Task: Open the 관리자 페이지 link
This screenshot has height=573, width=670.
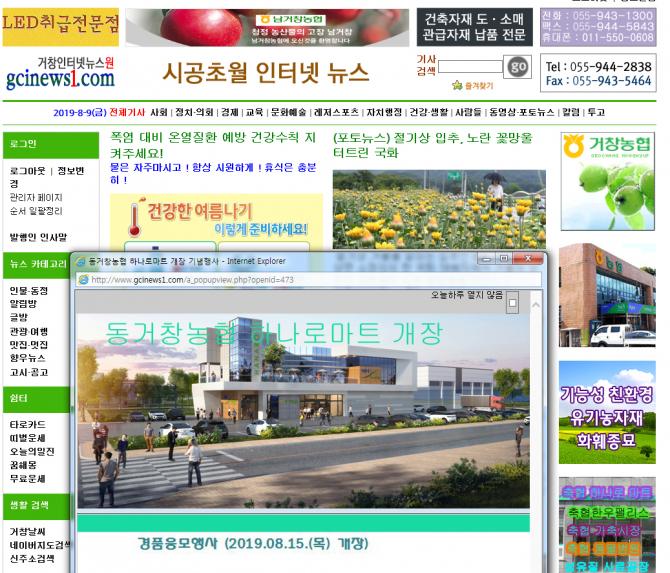Action: tap(36, 197)
